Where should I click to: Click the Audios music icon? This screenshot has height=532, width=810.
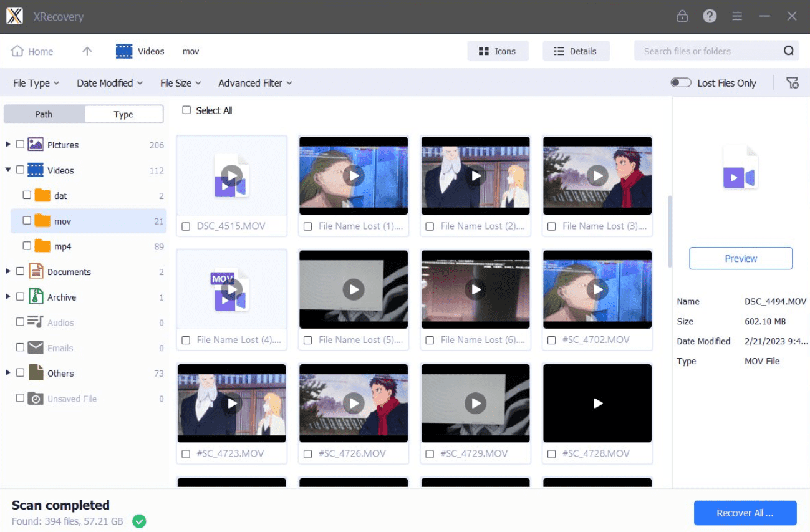pyautogui.click(x=36, y=322)
